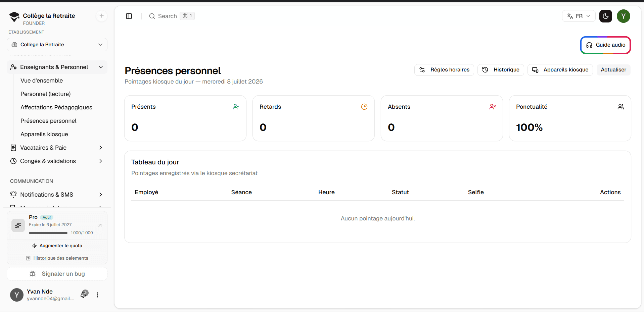Click the headphones icon in Guide audio

pos(589,45)
